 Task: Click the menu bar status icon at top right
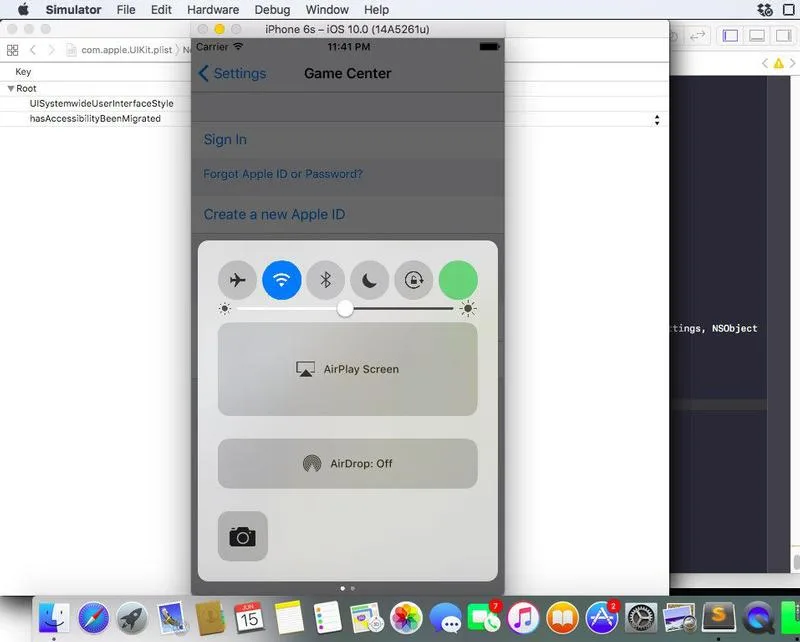click(765, 10)
